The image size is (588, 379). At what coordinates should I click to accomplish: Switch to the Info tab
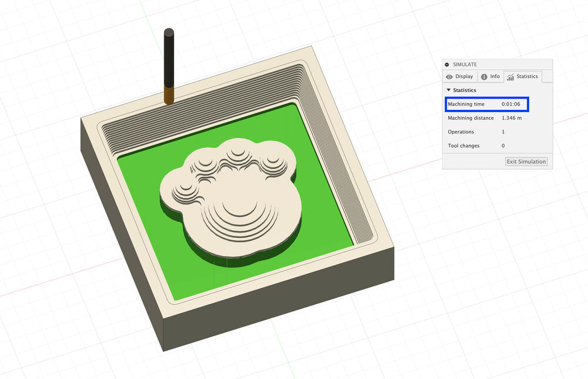(x=490, y=76)
